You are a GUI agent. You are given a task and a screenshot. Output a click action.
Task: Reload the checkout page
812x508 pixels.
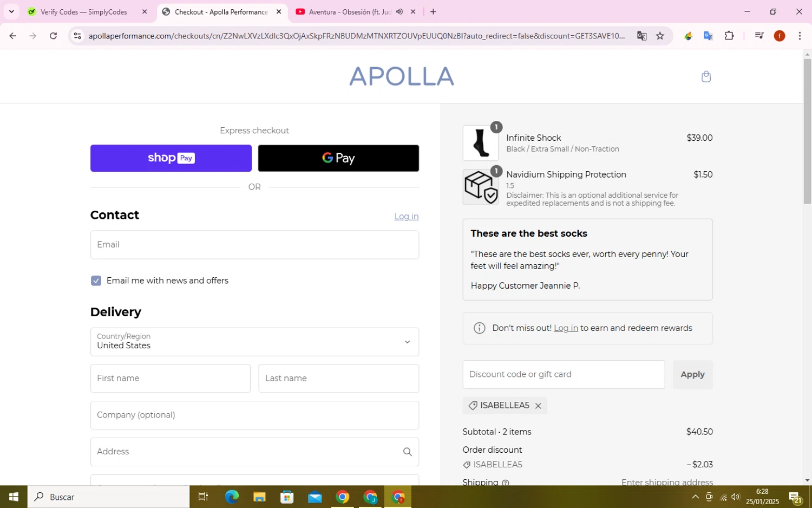(53, 36)
